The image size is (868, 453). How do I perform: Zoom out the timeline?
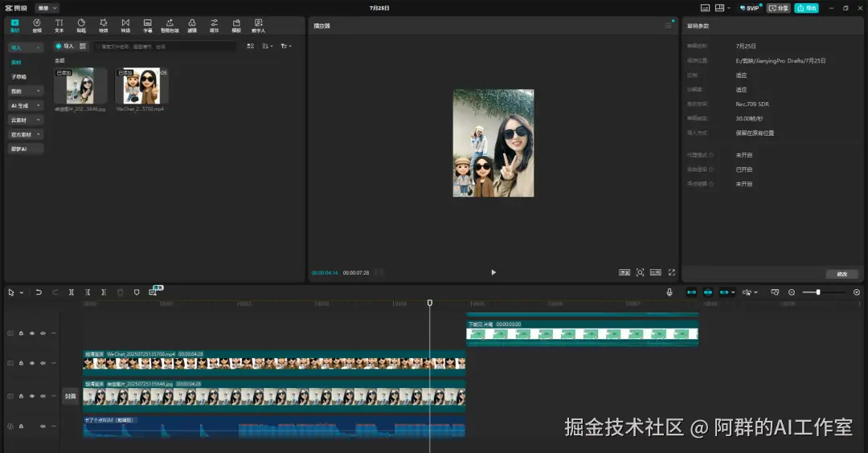coord(791,292)
